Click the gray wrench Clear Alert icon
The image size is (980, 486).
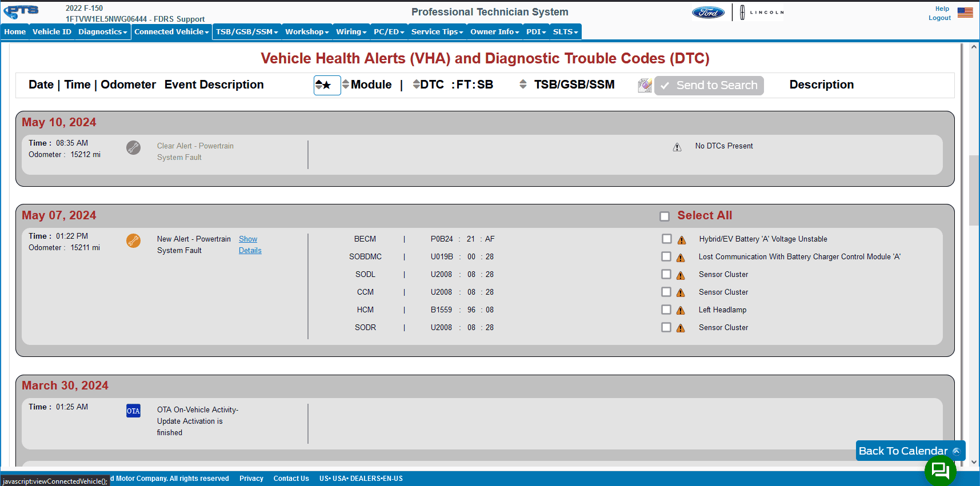[133, 148]
